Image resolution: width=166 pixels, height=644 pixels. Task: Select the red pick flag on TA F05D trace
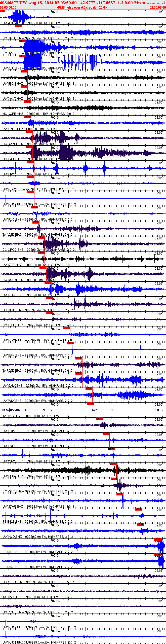(x=79, y=358)
